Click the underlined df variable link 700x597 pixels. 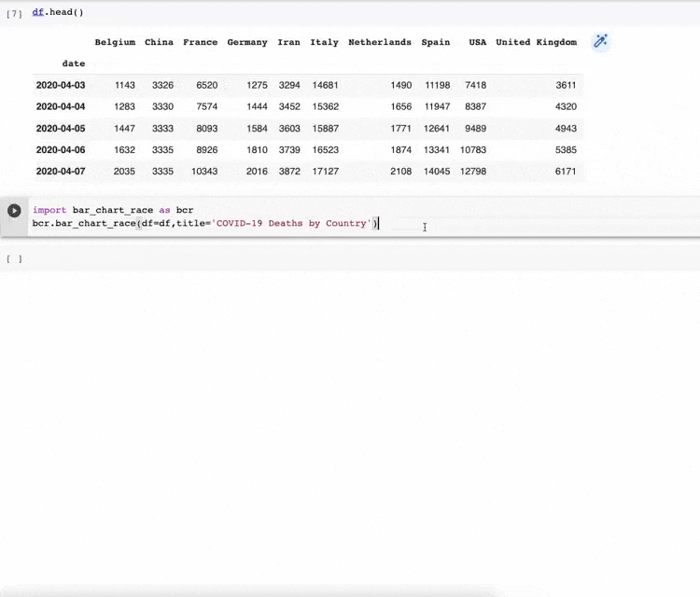click(x=37, y=12)
